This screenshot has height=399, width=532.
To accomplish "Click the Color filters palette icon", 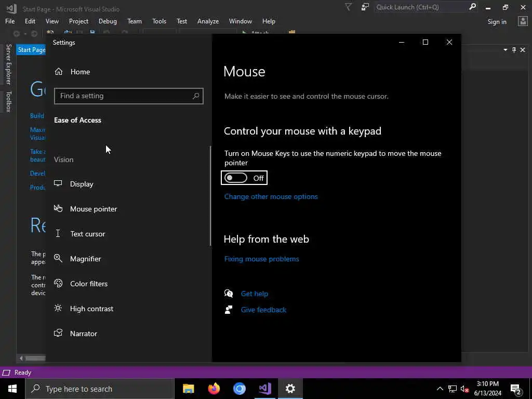I will 58,283.
